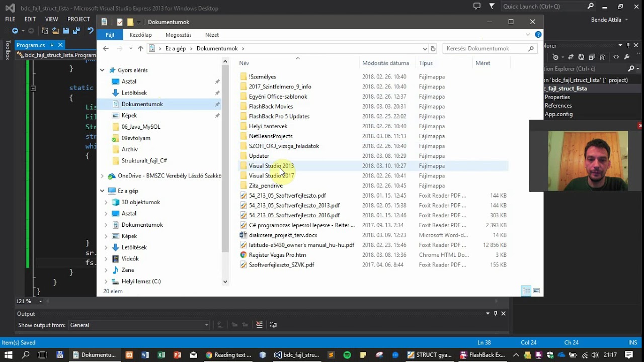This screenshot has height=362, width=644.
Task: Click the new folder icon in Explorer title bar
Action: 130,22
